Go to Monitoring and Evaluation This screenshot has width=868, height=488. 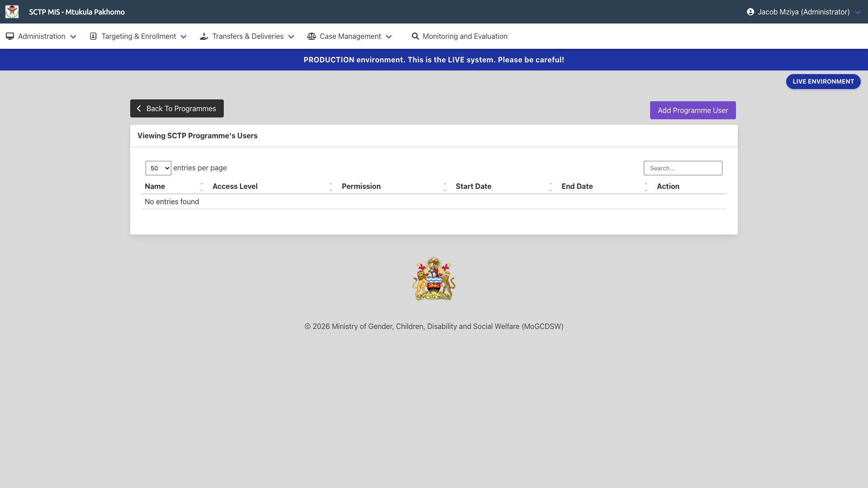coord(459,36)
